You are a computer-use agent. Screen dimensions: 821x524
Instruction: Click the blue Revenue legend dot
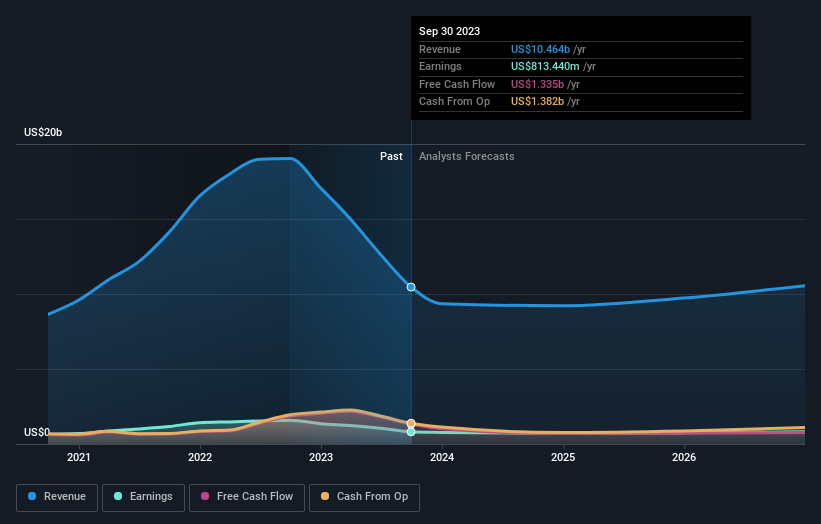pyautogui.click(x=32, y=496)
